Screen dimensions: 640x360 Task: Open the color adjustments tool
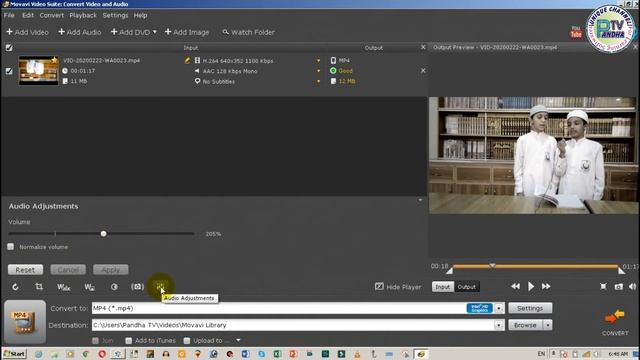(114, 287)
